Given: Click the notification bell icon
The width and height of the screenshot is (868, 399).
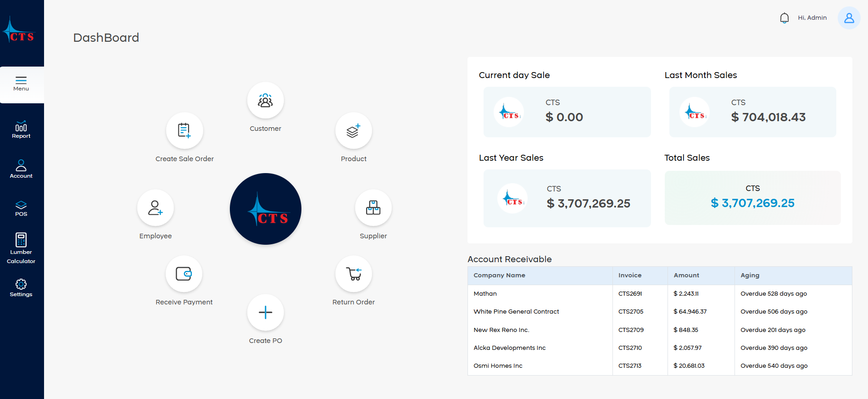Looking at the screenshot, I should tap(784, 18).
